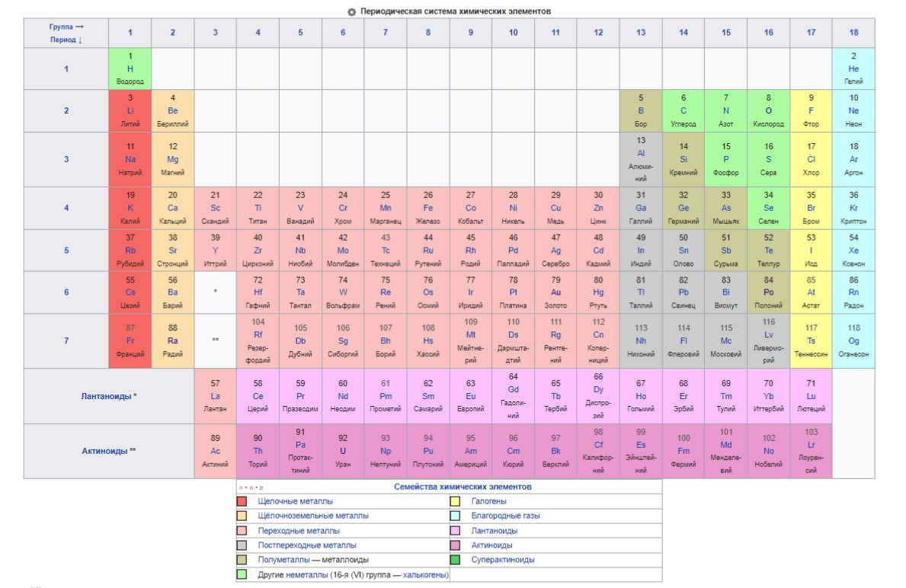Viewport: 906px width, 588px height.
Task: Click the Алюминий (Al) element cell
Action: click(641, 159)
